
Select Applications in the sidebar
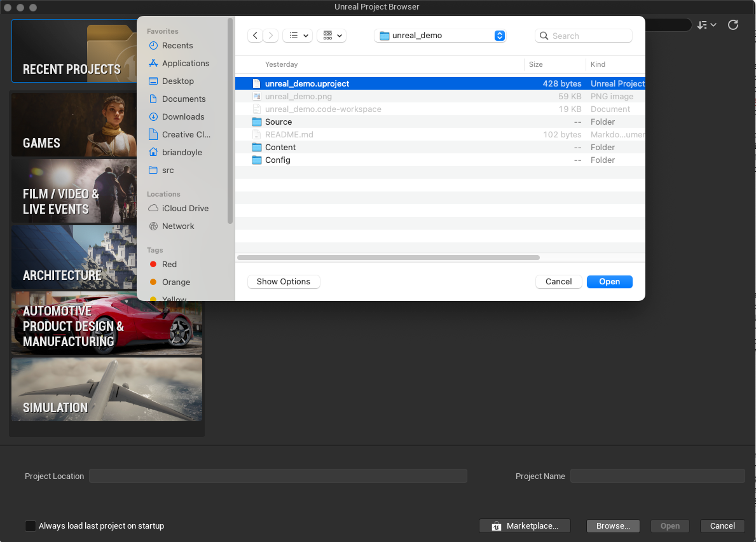pyautogui.click(x=186, y=63)
